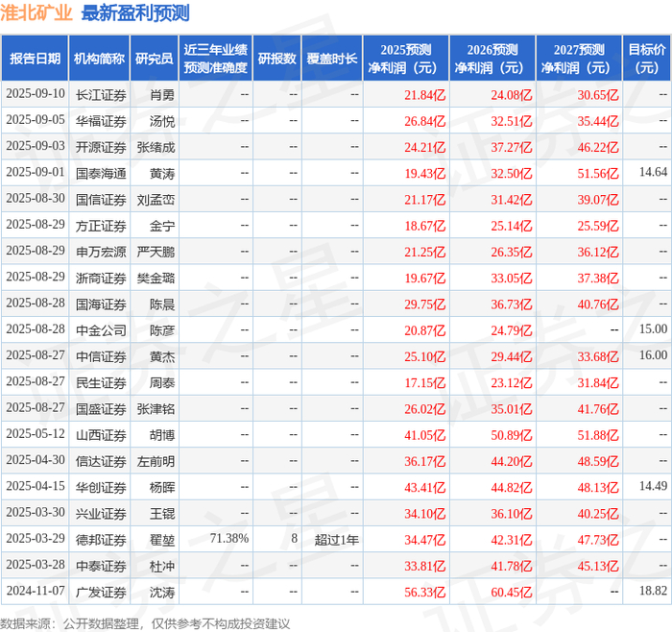Click institution 山西证券
Screen dimensions: 672x632
pyautogui.click(x=101, y=435)
